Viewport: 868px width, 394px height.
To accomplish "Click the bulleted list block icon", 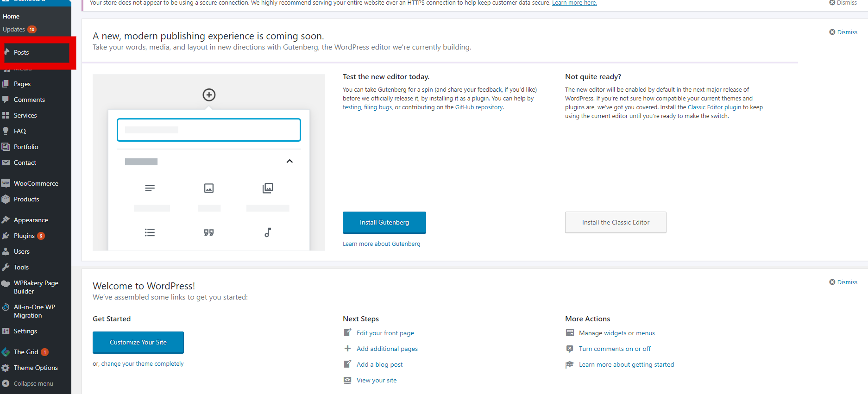I will (x=150, y=232).
